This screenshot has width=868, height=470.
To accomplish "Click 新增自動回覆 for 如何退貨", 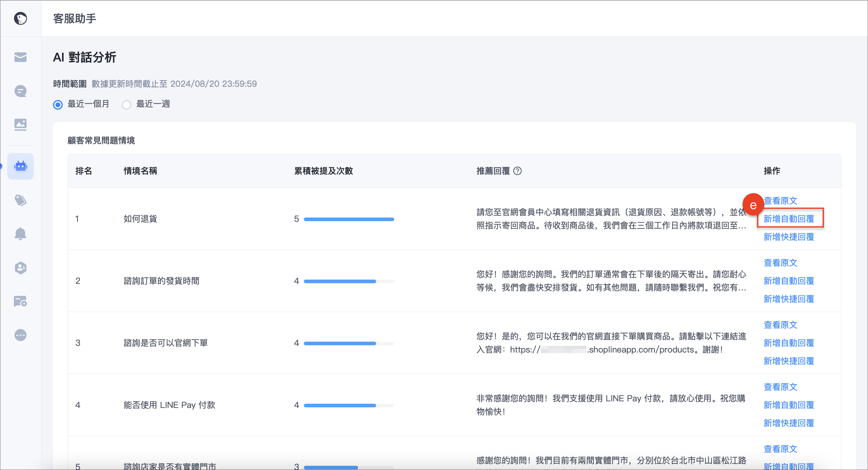I will click(x=788, y=219).
